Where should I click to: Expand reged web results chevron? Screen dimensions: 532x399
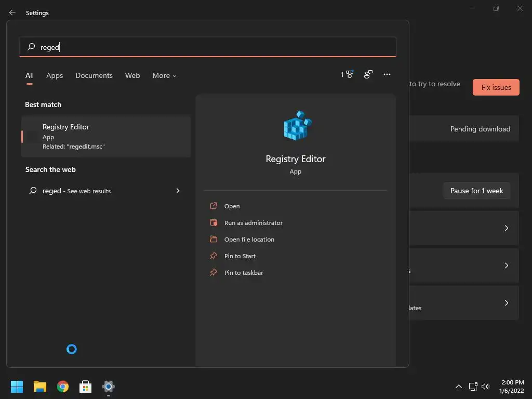(178, 191)
